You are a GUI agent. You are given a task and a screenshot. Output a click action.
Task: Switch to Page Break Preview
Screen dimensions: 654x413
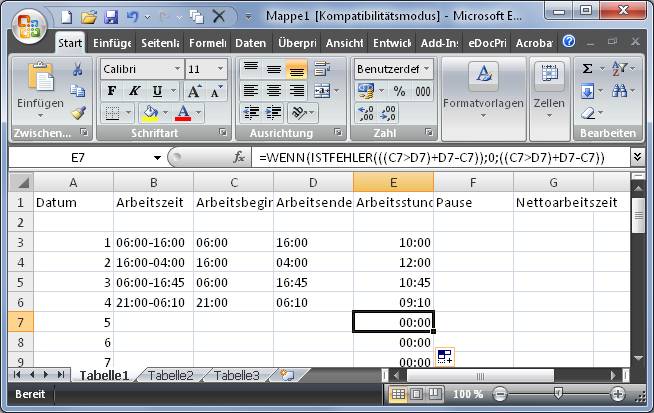pyautogui.click(x=435, y=394)
